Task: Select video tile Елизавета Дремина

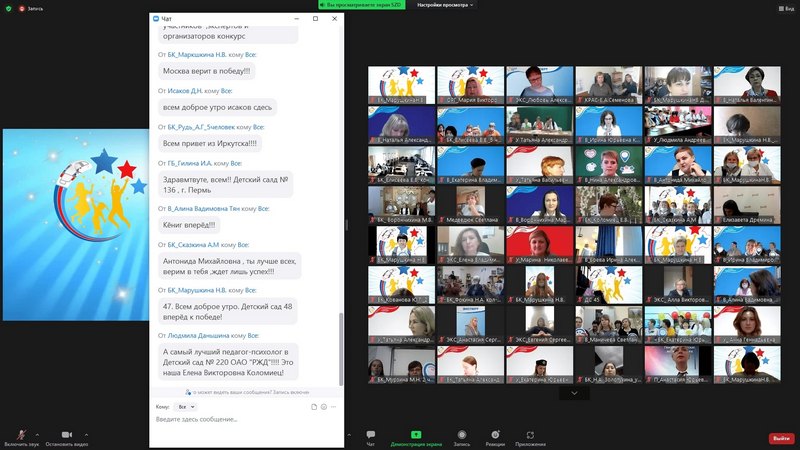Action: (747, 205)
